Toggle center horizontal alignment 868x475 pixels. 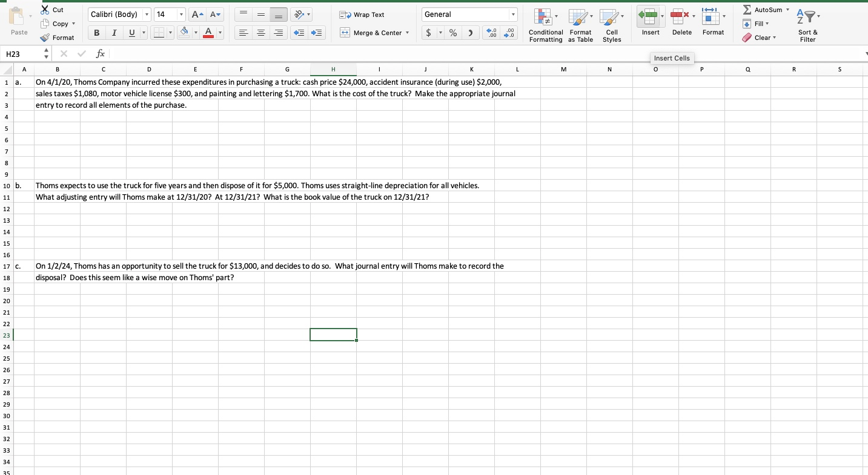(x=260, y=33)
